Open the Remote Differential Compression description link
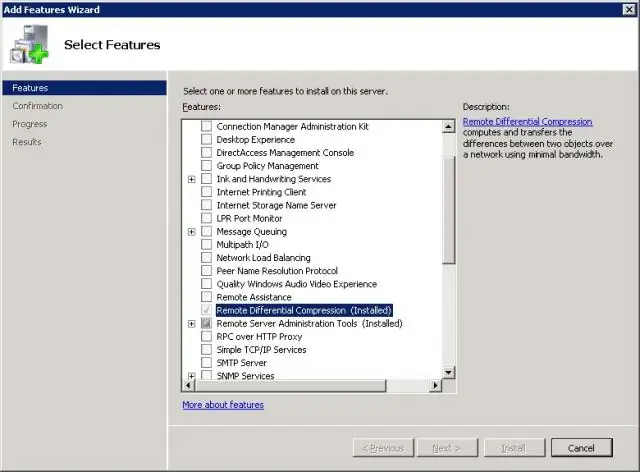The image size is (640, 472). [527, 122]
